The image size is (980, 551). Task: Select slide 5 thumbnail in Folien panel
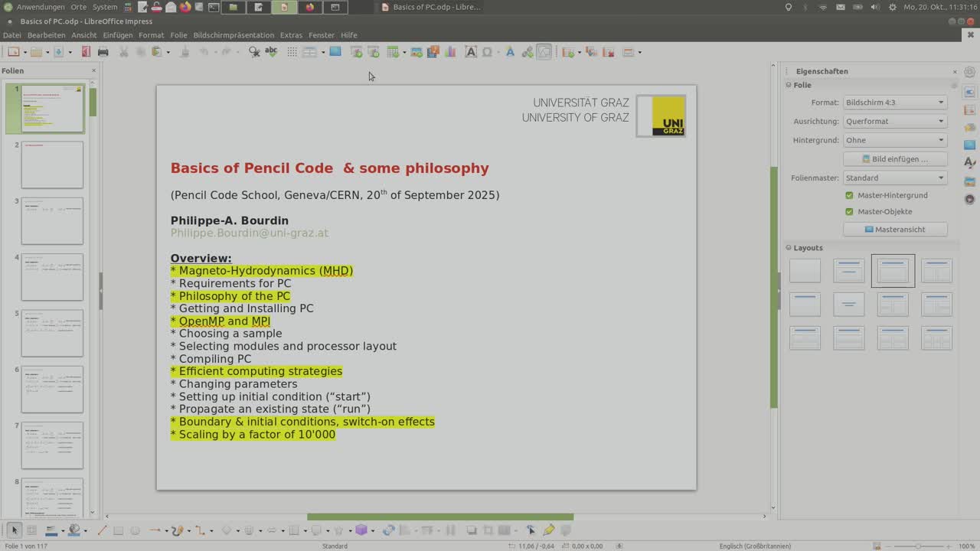[52, 333]
